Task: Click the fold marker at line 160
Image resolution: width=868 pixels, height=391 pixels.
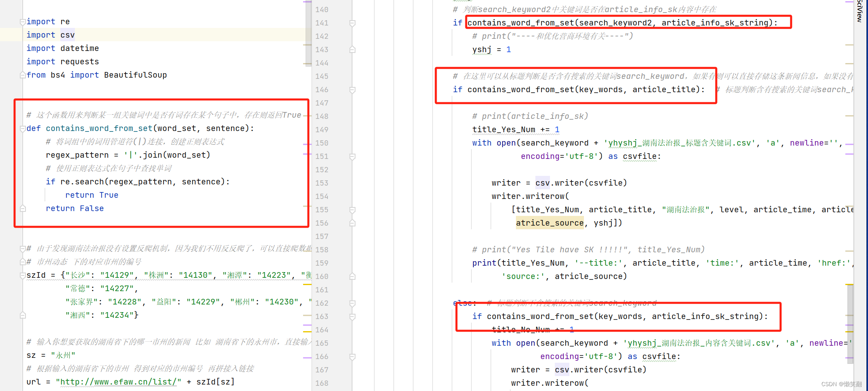Action: pos(352,277)
